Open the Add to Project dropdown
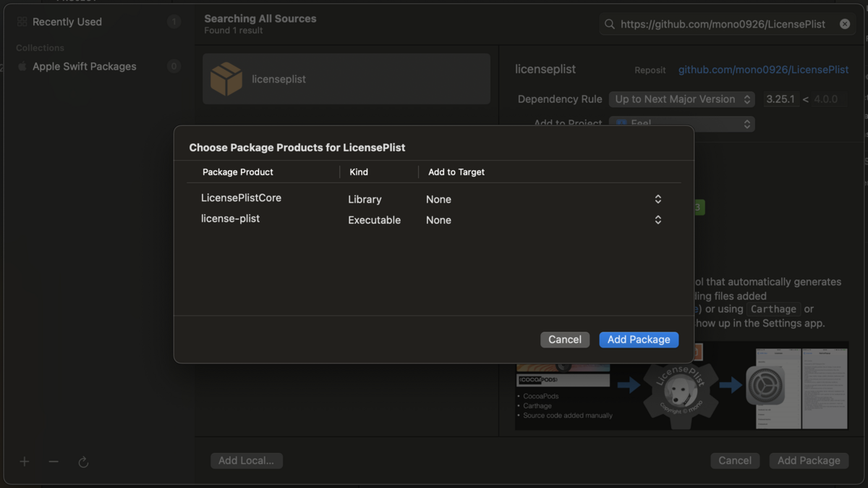The image size is (868, 488). point(682,124)
